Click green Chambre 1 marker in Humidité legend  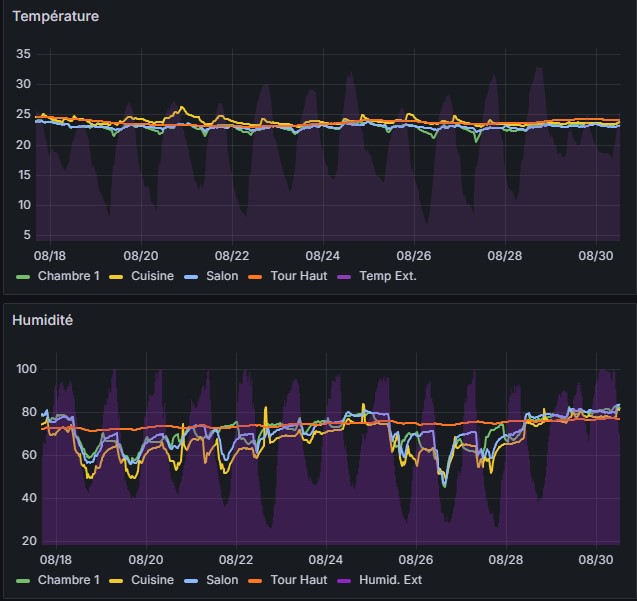(23, 580)
